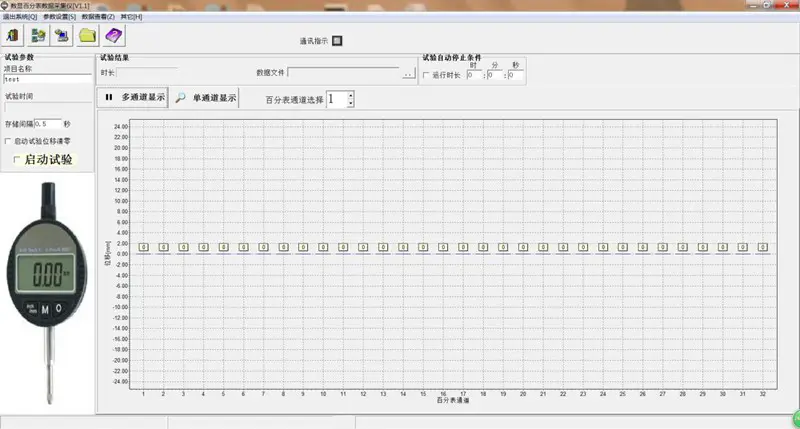Click the value box above channel 24

[x=603, y=247]
